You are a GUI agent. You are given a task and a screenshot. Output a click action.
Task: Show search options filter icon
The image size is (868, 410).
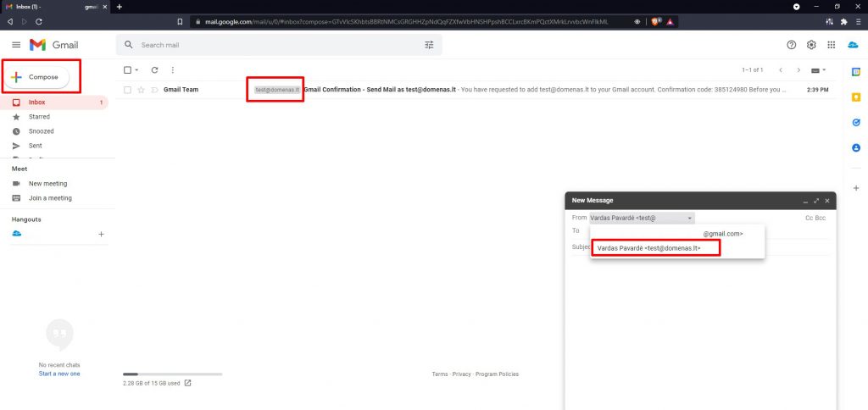click(x=429, y=45)
